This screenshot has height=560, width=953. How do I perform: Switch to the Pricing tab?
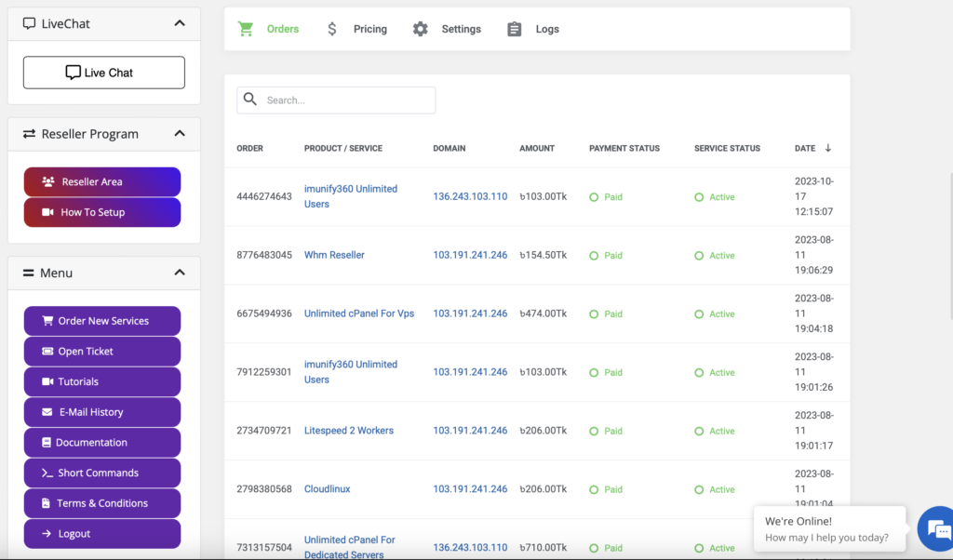point(369,29)
